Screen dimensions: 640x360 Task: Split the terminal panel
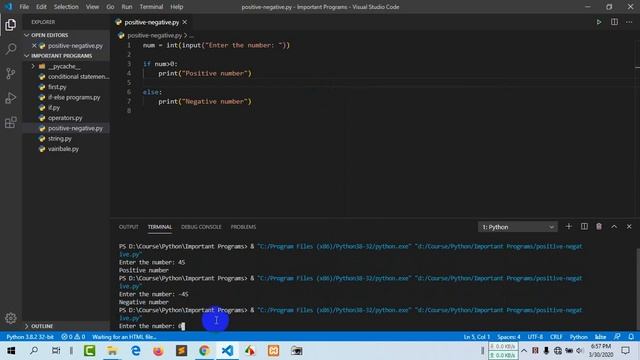(584, 227)
